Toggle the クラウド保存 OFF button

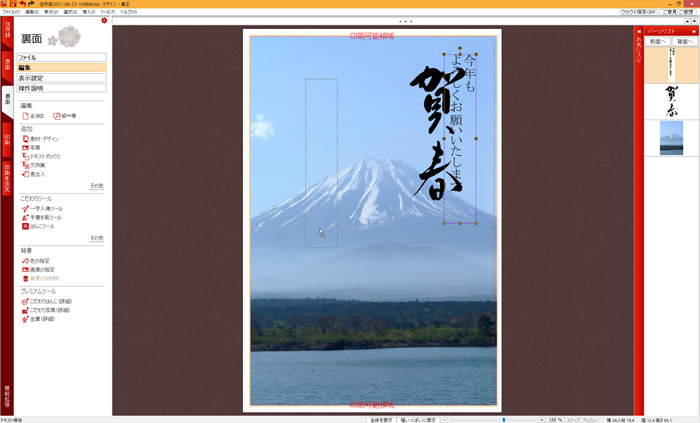pyautogui.click(x=638, y=12)
